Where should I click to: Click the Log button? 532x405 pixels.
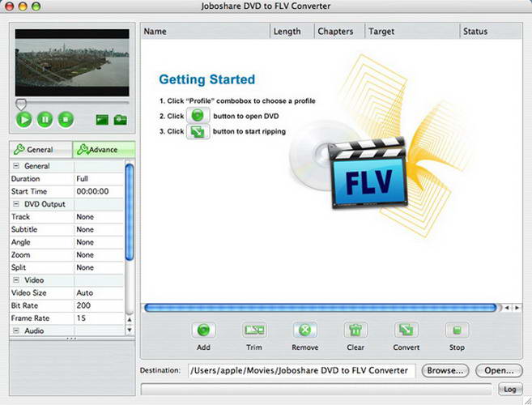point(509,389)
